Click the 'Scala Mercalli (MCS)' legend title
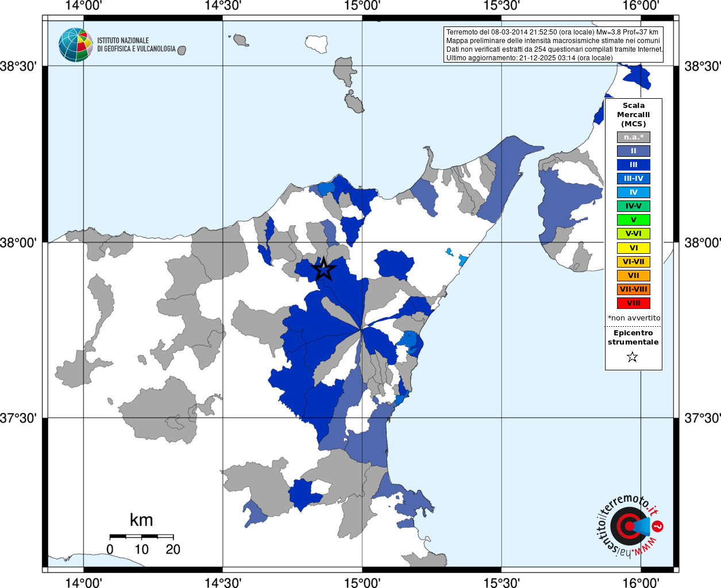 coord(634,115)
